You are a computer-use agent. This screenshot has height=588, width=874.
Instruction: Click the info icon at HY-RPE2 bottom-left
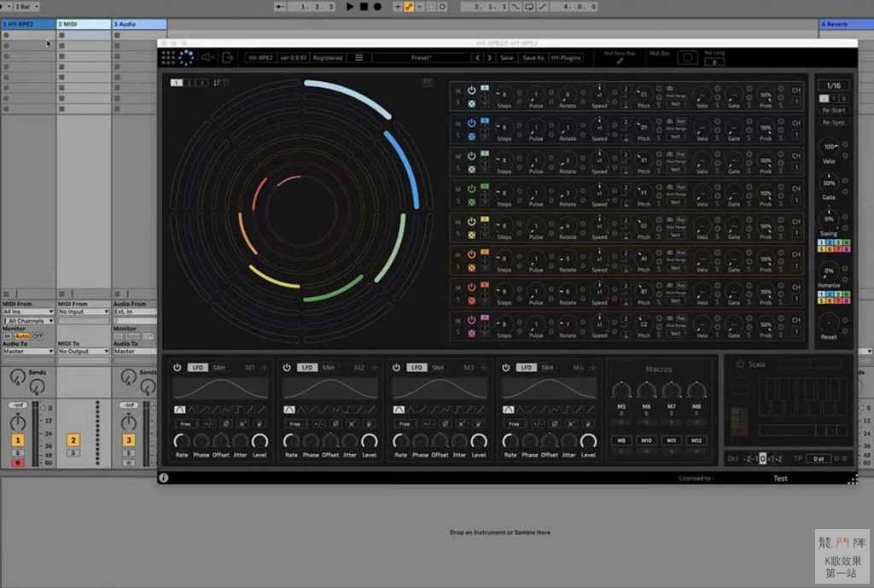coord(163,478)
